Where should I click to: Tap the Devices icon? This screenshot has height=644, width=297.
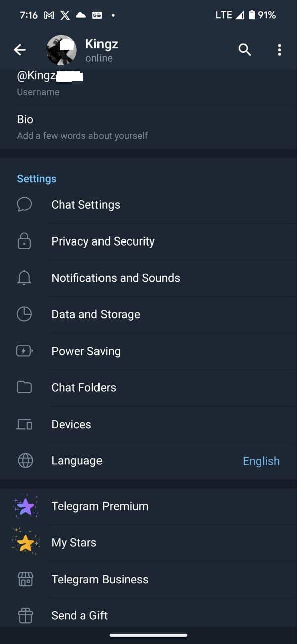[25, 424]
